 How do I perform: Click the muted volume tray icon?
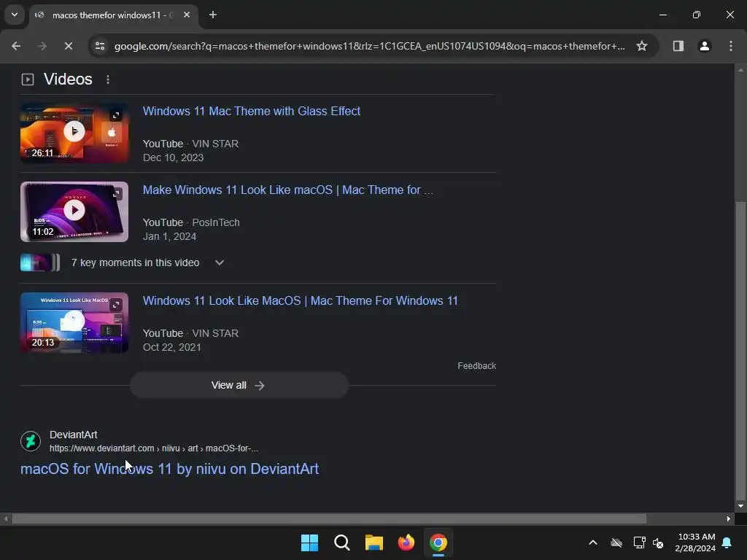(x=658, y=542)
